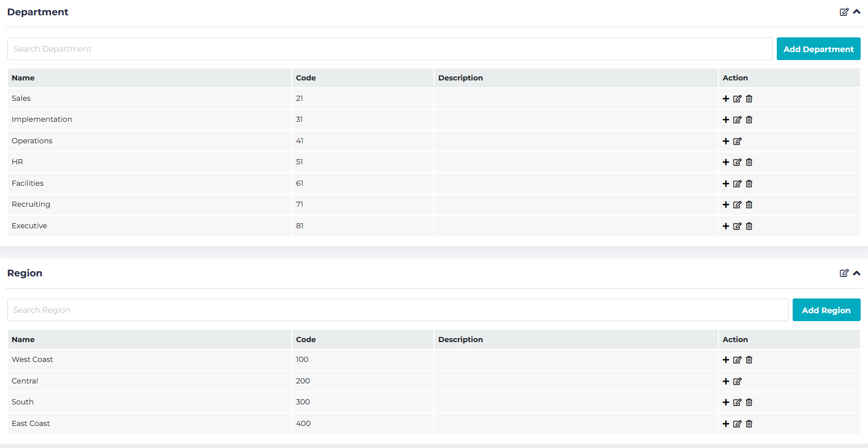This screenshot has width=868, height=448.
Task: Open edit icon in Region section header
Action: (844, 273)
